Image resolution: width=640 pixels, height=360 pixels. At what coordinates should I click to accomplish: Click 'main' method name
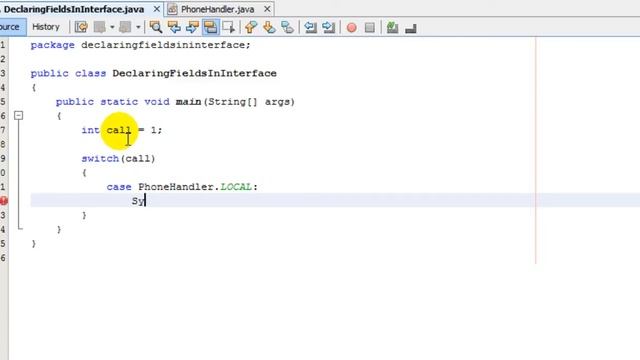coord(188,102)
